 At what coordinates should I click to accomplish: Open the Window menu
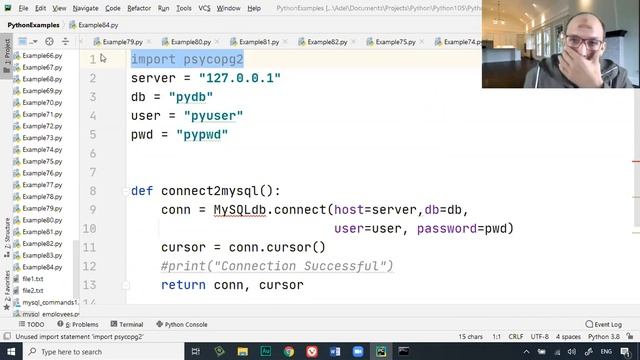(x=228, y=8)
